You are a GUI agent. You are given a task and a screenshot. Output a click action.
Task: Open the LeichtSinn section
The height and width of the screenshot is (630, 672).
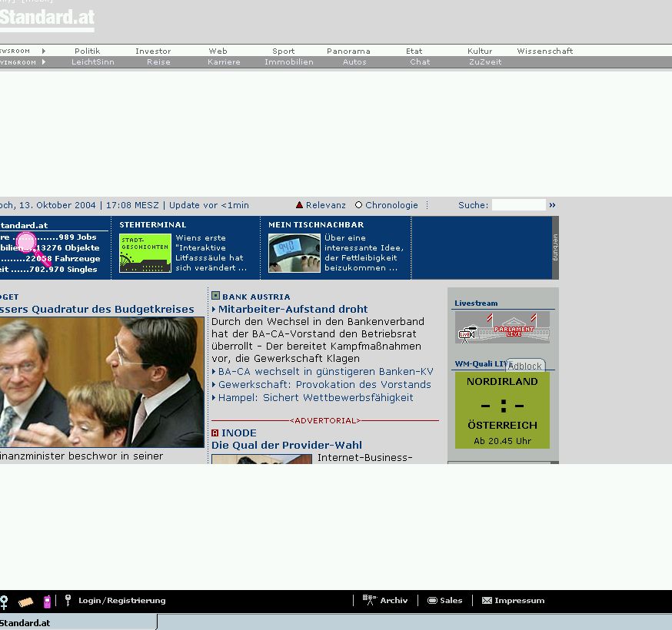pos(92,62)
